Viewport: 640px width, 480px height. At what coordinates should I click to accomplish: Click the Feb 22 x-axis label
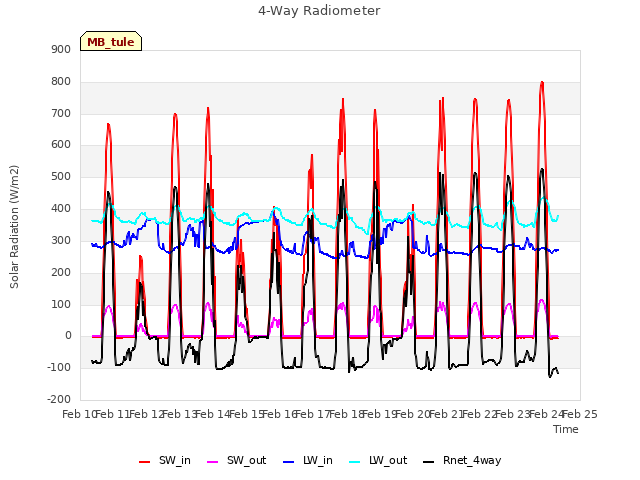tap(480, 414)
